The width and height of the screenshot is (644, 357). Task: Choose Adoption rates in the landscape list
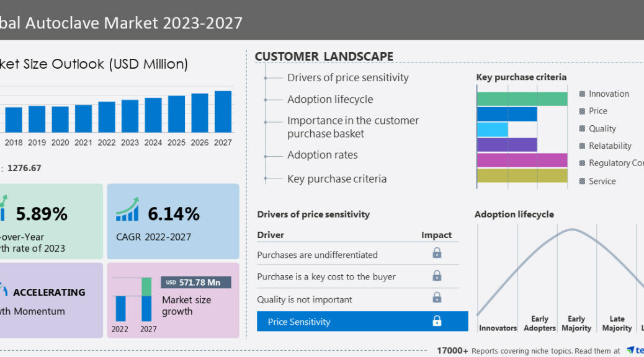pyautogui.click(x=322, y=155)
